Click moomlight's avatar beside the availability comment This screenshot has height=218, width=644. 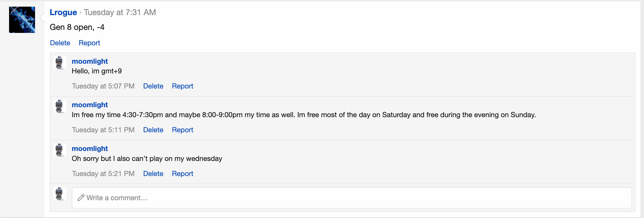point(59,106)
